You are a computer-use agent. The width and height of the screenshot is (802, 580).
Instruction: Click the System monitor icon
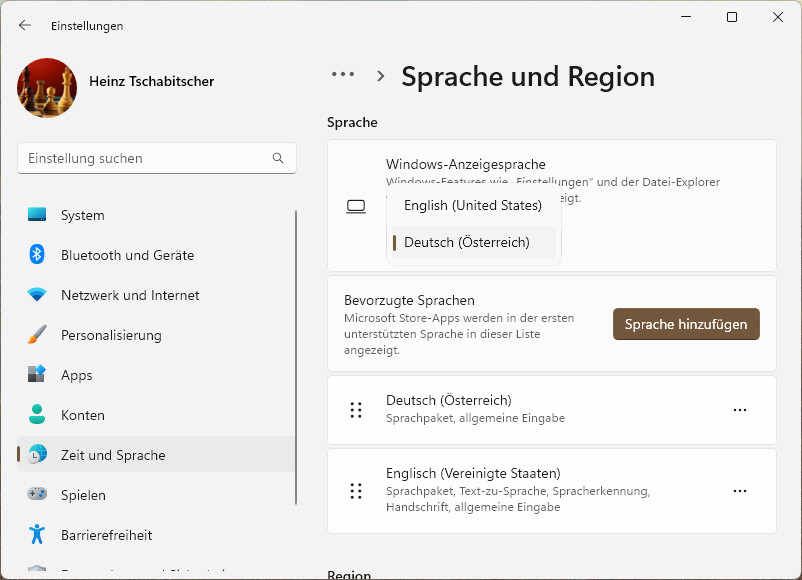pos(37,215)
